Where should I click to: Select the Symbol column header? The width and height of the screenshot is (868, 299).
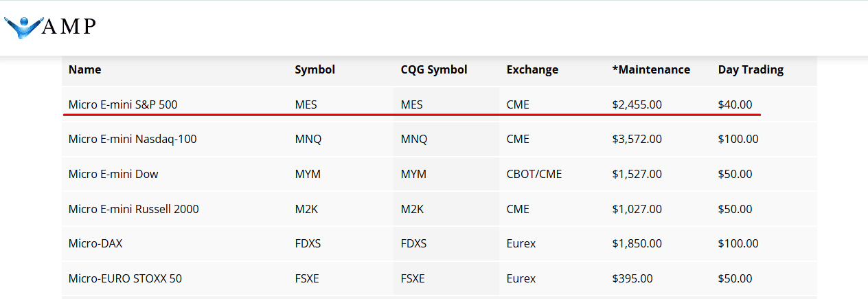[315, 69]
